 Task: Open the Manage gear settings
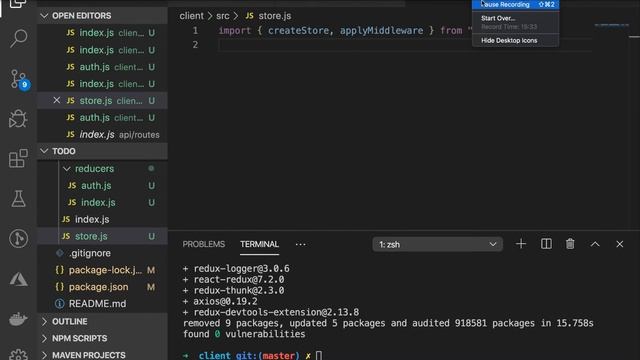click(x=18, y=354)
